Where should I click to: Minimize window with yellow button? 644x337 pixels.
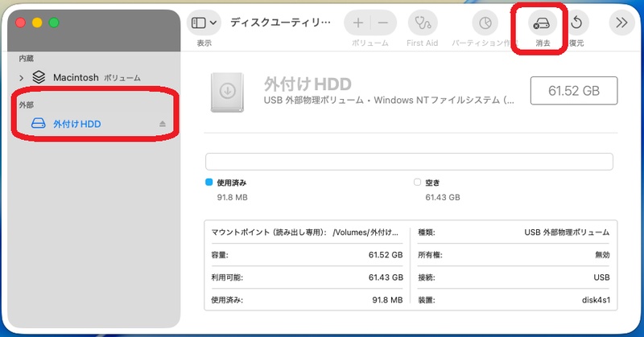click(37, 23)
